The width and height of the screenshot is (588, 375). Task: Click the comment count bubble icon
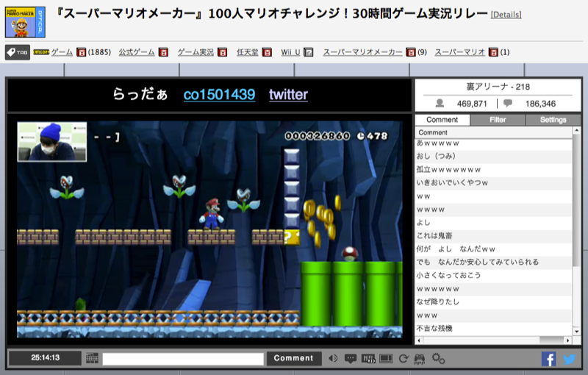[x=508, y=103]
